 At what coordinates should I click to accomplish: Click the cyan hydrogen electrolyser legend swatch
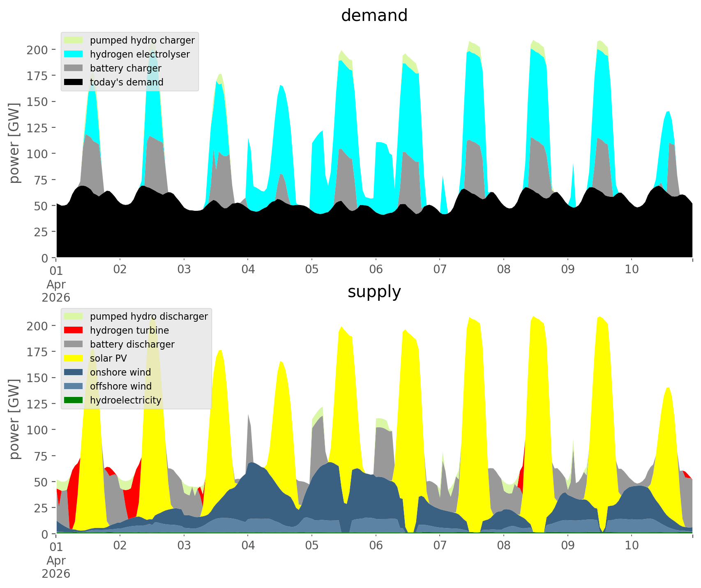[74, 54]
